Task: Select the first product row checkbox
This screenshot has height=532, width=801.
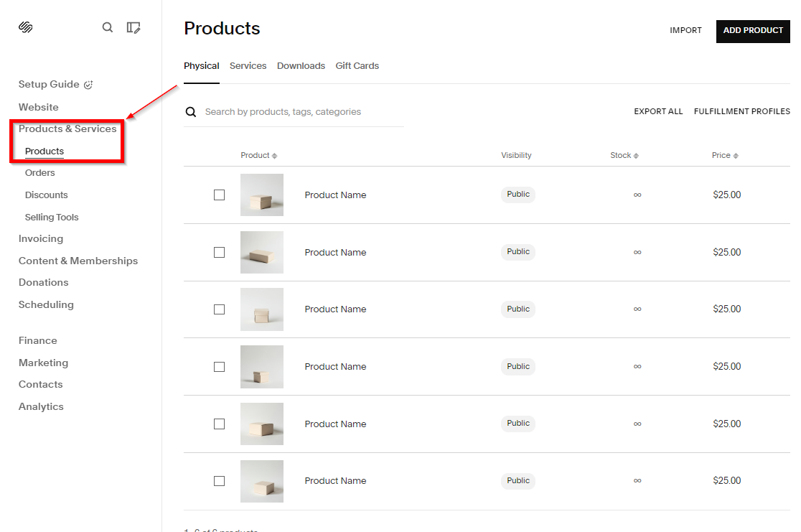Action: pyautogui.click(x=219, y=195)
